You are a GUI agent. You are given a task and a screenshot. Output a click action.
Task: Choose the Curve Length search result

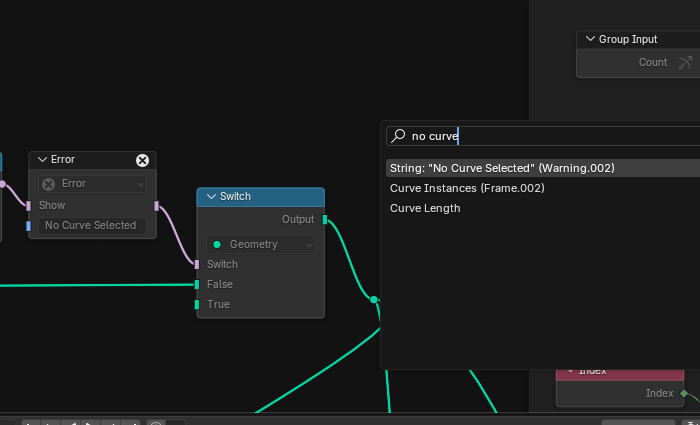[543, 208]
